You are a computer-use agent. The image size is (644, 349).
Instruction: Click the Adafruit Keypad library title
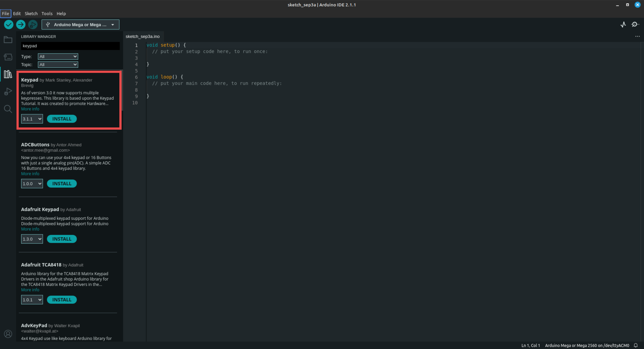[40, 209]
